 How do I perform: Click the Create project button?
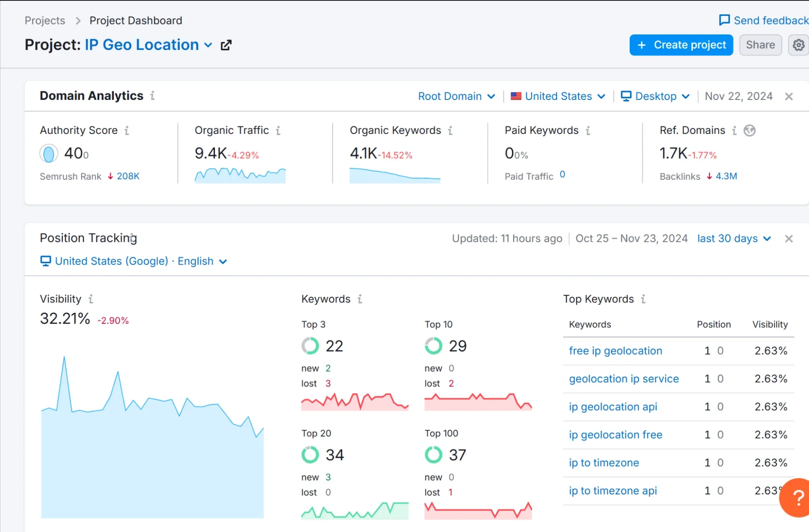pyautogui.click(x=681, y=45)
